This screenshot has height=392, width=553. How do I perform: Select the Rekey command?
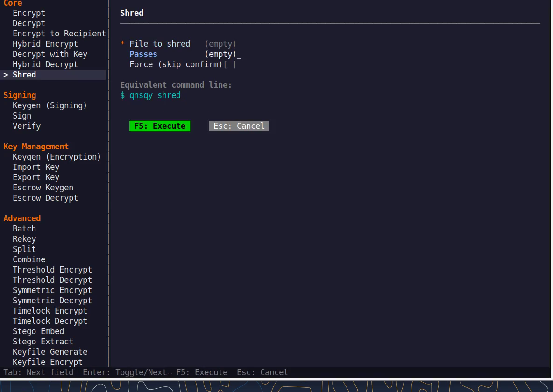click(x=24, y=238)
